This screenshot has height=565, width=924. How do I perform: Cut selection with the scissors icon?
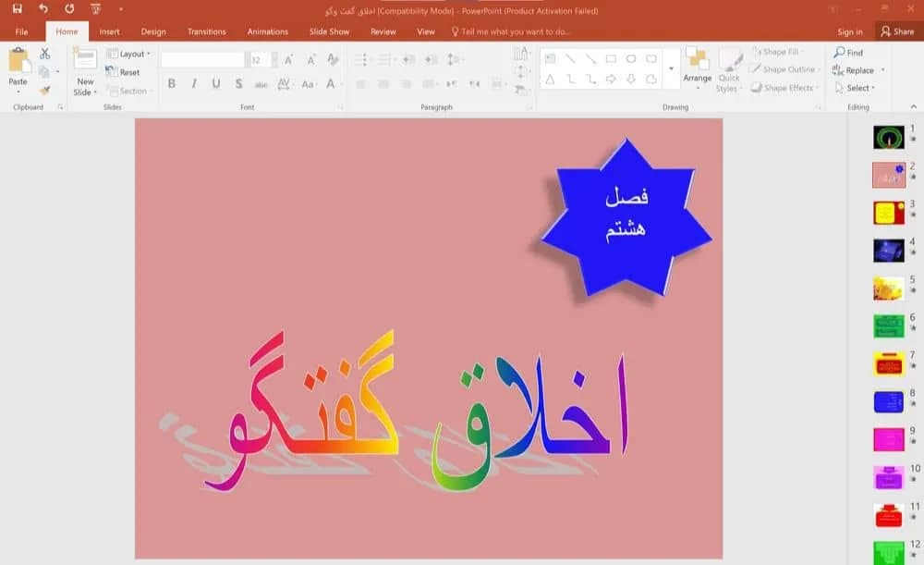click(44, 54)
